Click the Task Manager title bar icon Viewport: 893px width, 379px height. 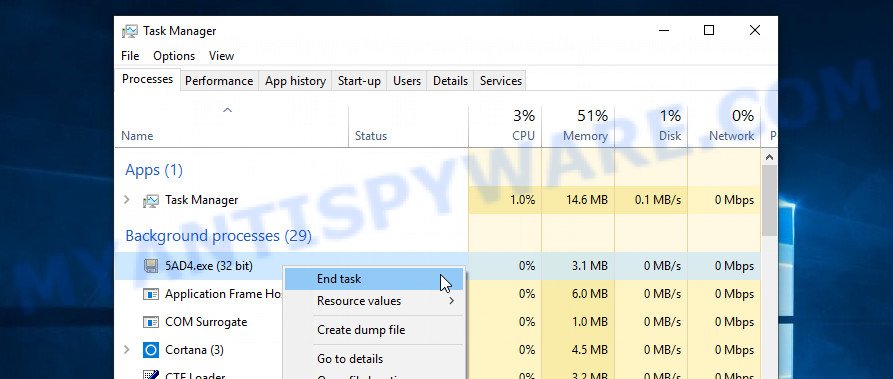click(x=130, y=31)
